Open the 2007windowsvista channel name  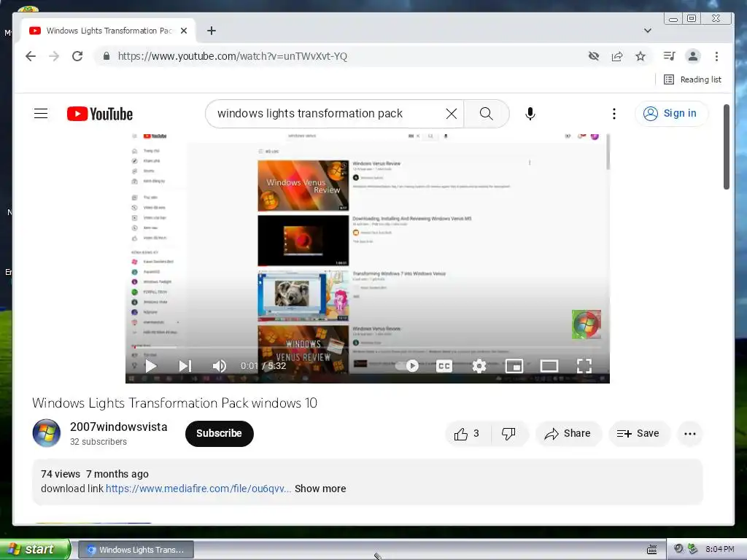pos(119,427)
